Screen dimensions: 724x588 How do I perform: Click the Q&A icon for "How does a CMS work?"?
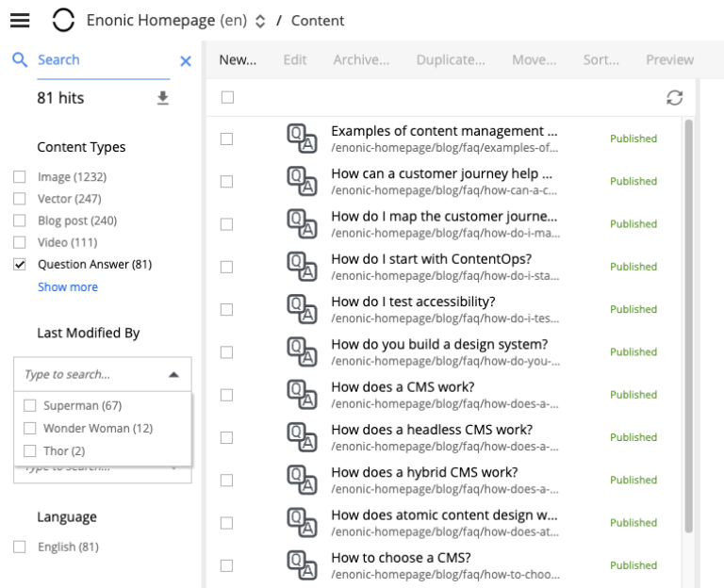click(x=301, y=395)
